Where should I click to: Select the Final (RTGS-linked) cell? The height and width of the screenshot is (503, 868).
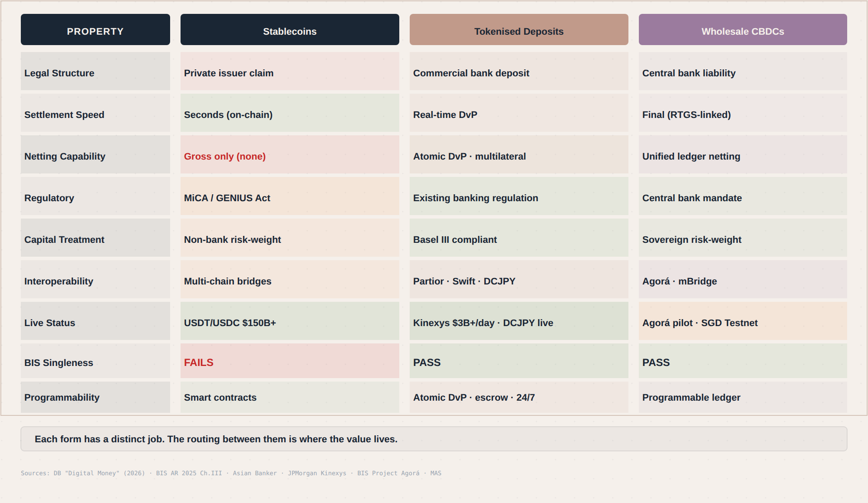click(x=743, y=113)
